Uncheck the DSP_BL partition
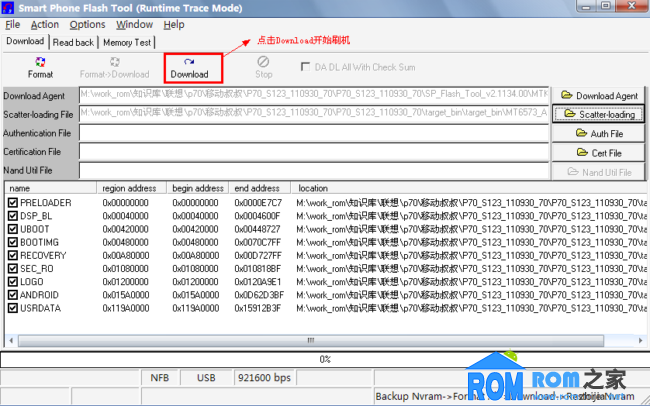This screenshot has height=406, width=650. point(13,216)
